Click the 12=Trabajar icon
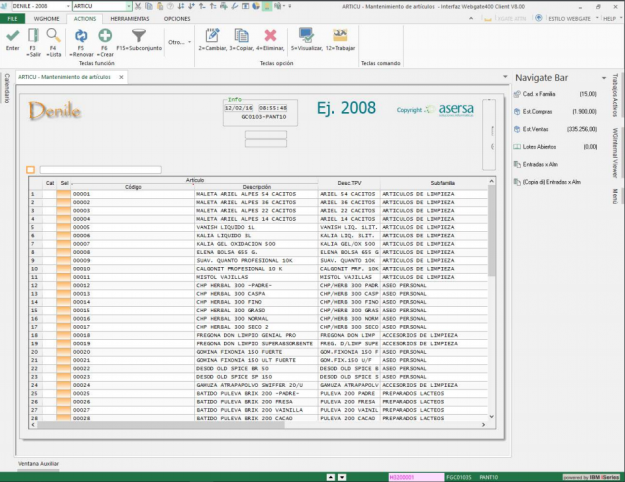The image size is (625, 482). 340,34
